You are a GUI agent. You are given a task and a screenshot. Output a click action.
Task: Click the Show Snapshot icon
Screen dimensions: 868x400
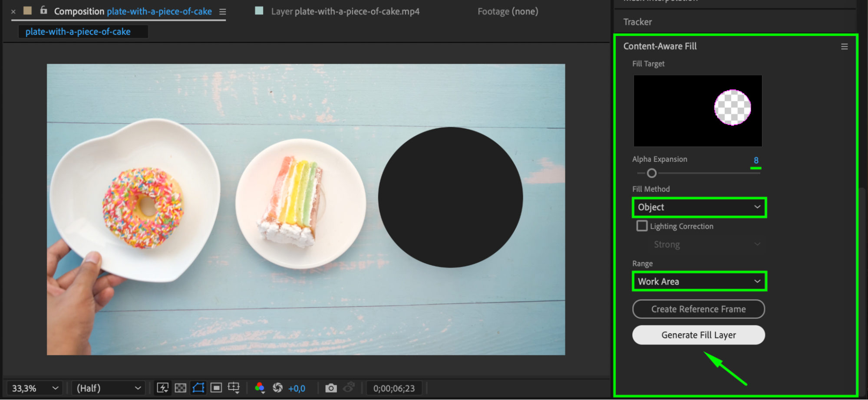tap(349, 387)
